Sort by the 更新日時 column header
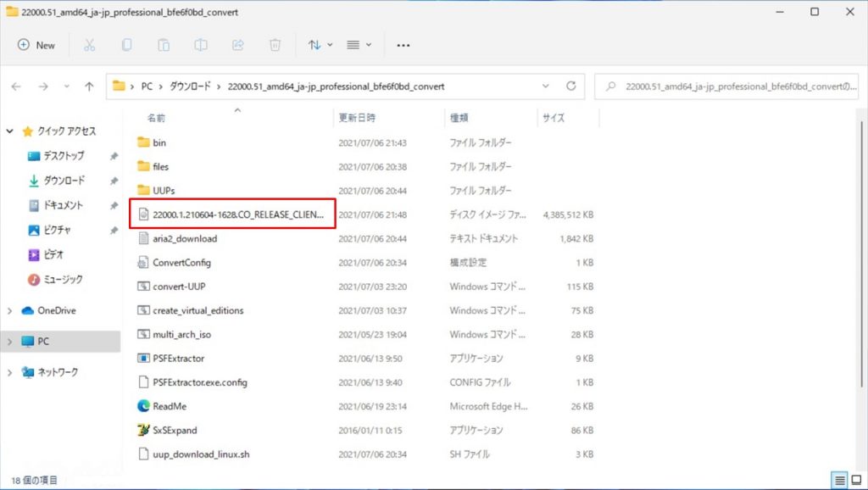Screen dimensions: 868x490 click(x=357, y=117)
